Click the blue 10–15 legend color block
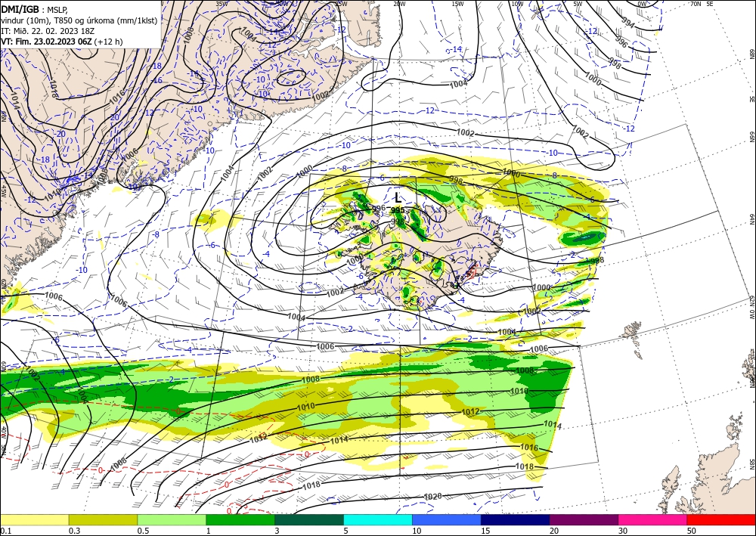Screen dimensions: 756x536 coord(447,519)
